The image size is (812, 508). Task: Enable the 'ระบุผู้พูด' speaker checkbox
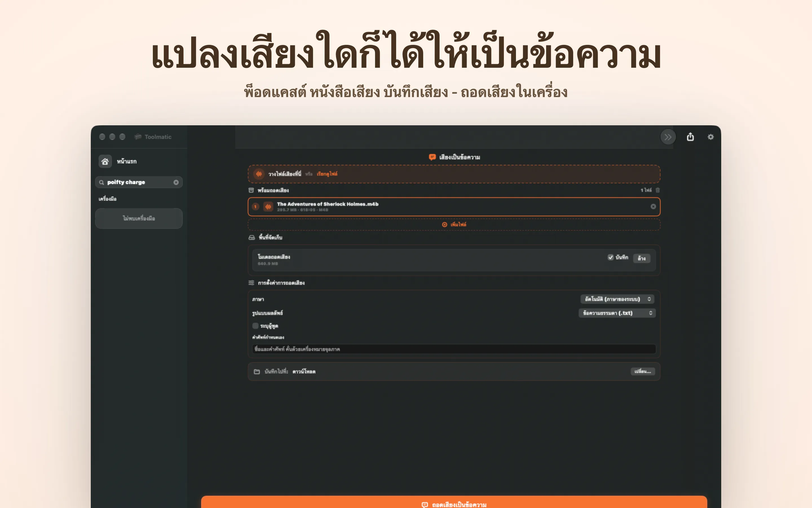(255, 326)
